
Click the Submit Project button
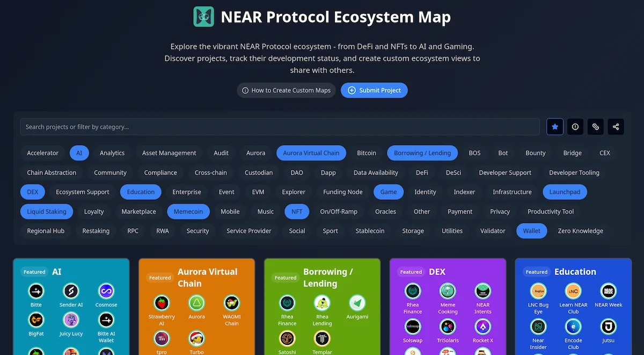point(374,90)
